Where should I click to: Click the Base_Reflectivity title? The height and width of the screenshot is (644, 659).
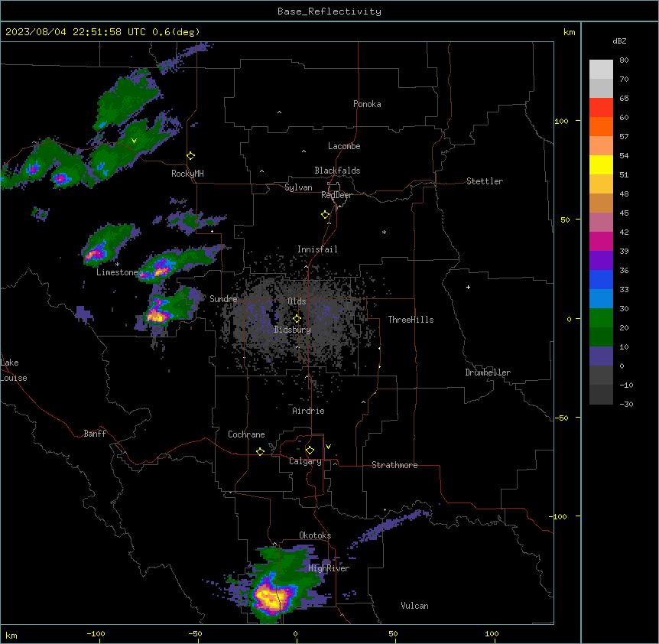pyautogui.click(x=329, y=11)
